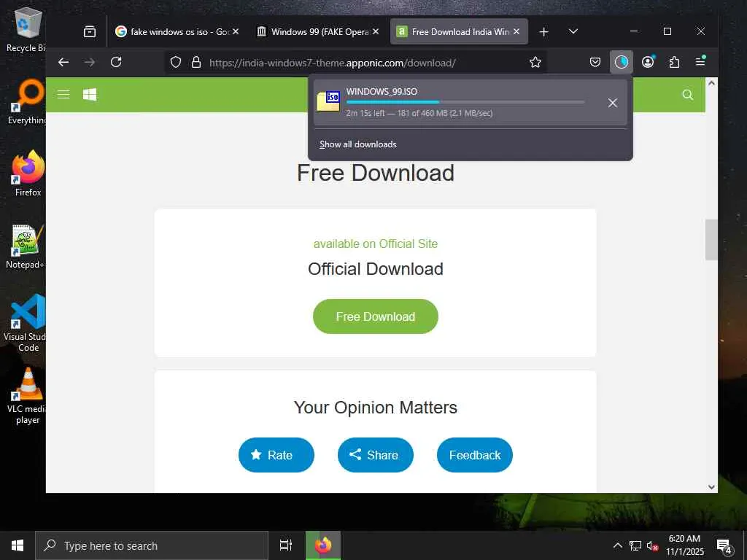Click the ISO file icon in downloads
The image size is (747, 560).
(328, 101)
